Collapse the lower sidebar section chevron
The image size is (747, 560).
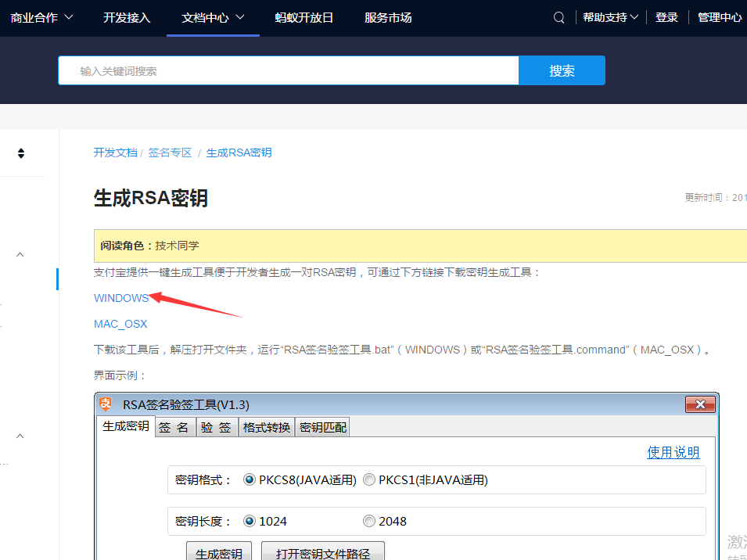pos(20,436)
